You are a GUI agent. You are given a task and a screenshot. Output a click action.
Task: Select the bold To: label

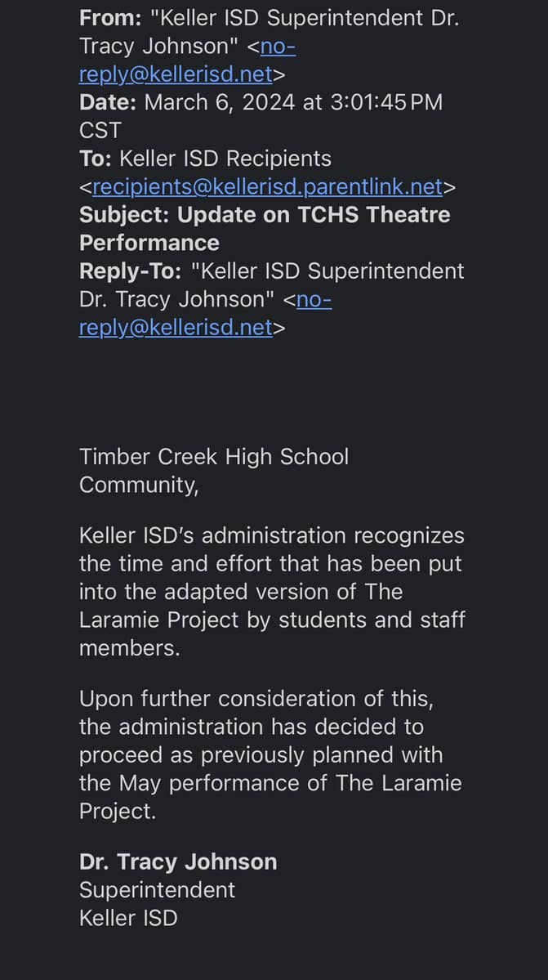point(96,158)
